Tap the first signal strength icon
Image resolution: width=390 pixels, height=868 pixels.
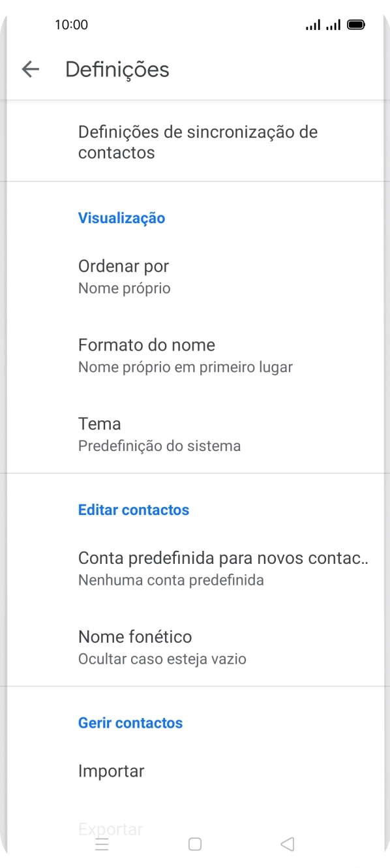313,24
